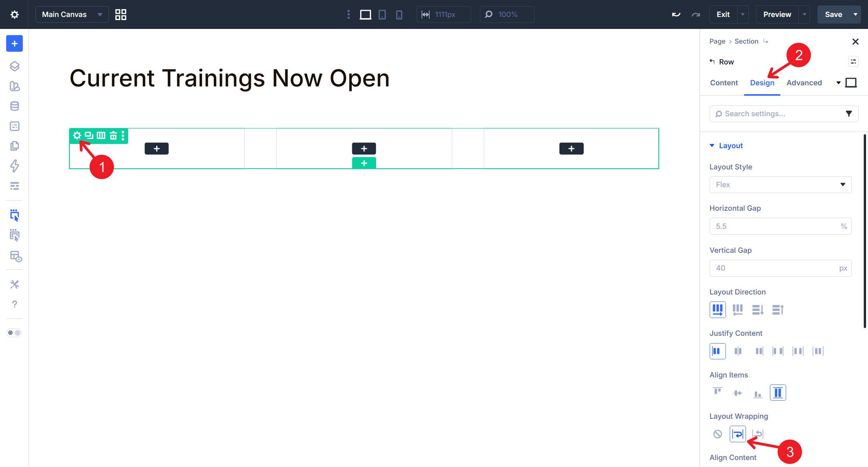Toggle the dark mode switch in the sidebar

14,333
